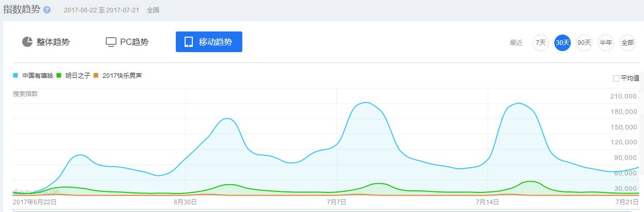Open the 全国 region selector
Viewport: 644px width, 212px height.
[153, 10]
